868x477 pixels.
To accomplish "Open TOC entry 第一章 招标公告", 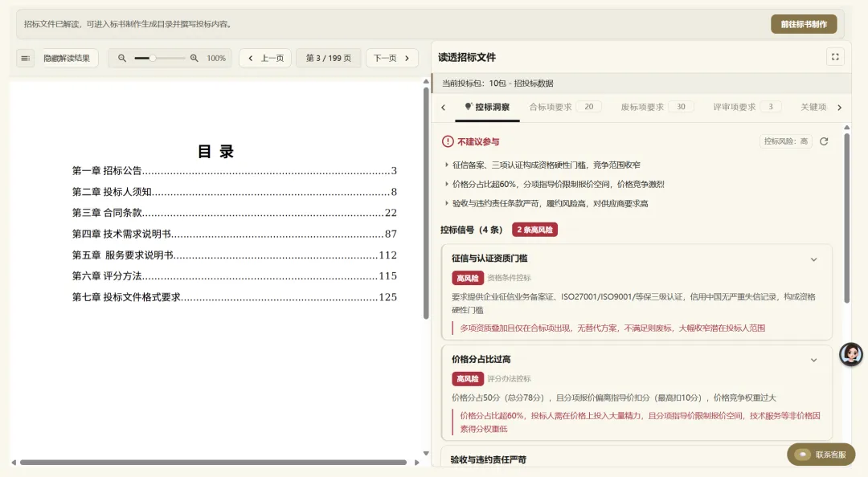I will pyautogui.click(x=234, y=170).
